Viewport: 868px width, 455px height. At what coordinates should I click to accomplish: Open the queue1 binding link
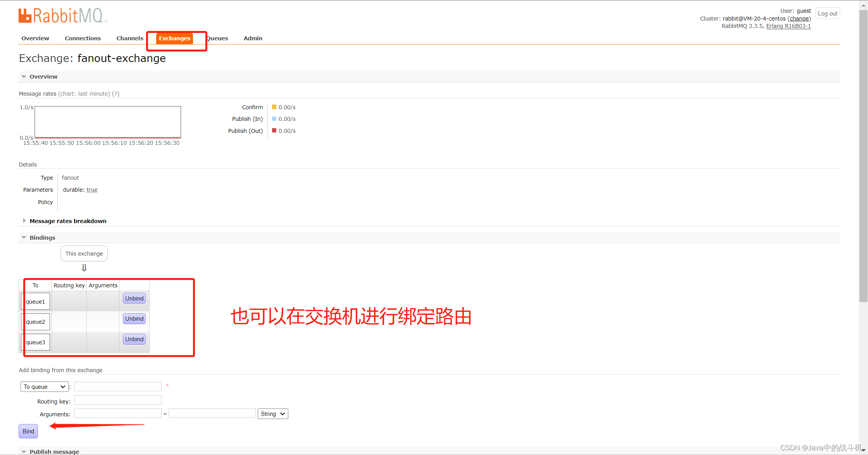point(35,302)
